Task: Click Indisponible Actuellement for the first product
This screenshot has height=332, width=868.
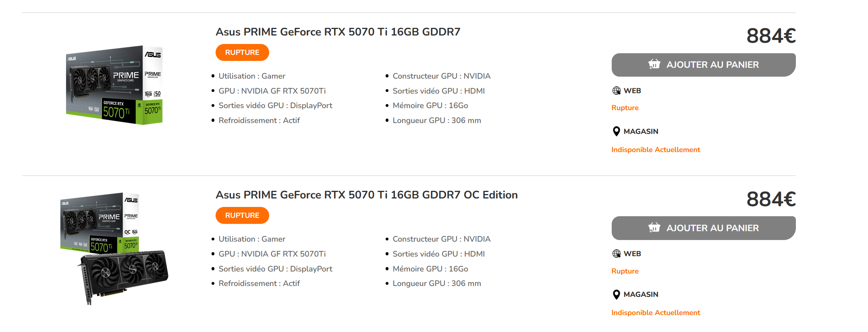Action: coord(655,150)
